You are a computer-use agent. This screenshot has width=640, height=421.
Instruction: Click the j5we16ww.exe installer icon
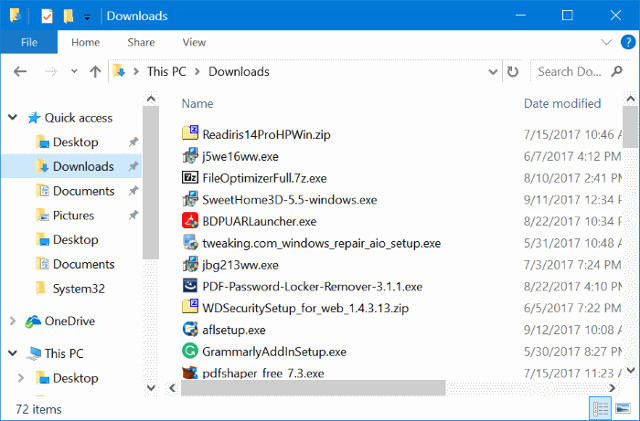pos(190,156)
